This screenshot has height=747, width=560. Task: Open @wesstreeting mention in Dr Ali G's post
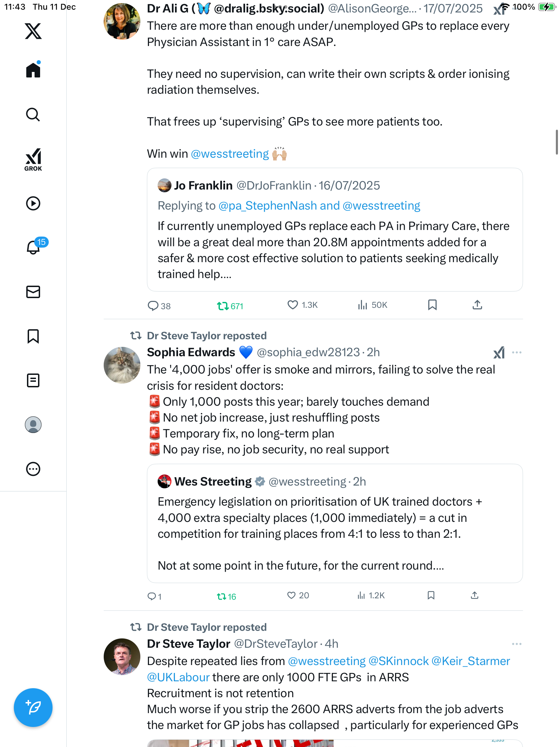[x=230, y=154]
